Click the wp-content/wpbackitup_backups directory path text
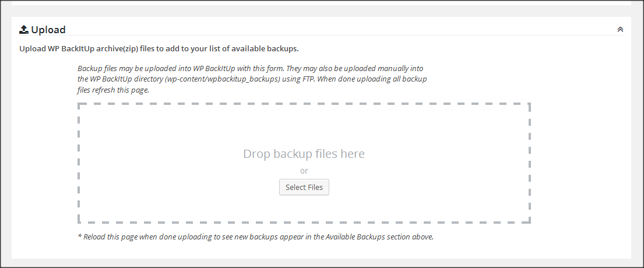 click(x=223, y=79)
